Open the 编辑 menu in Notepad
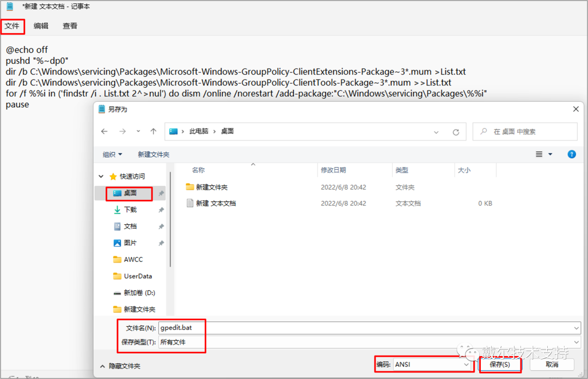Image resolution: width=588 pixels, height=379 pixels. (x=41, y=26)
